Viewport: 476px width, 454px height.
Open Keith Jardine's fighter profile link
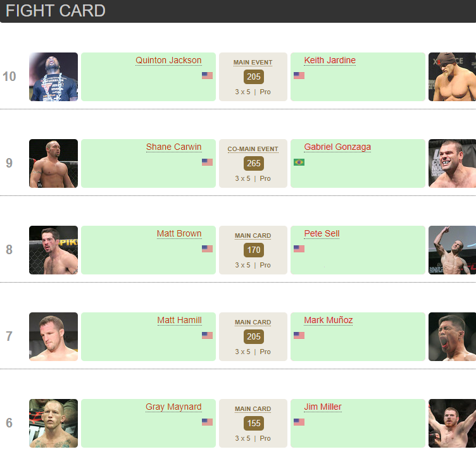[x=330, y=61]
